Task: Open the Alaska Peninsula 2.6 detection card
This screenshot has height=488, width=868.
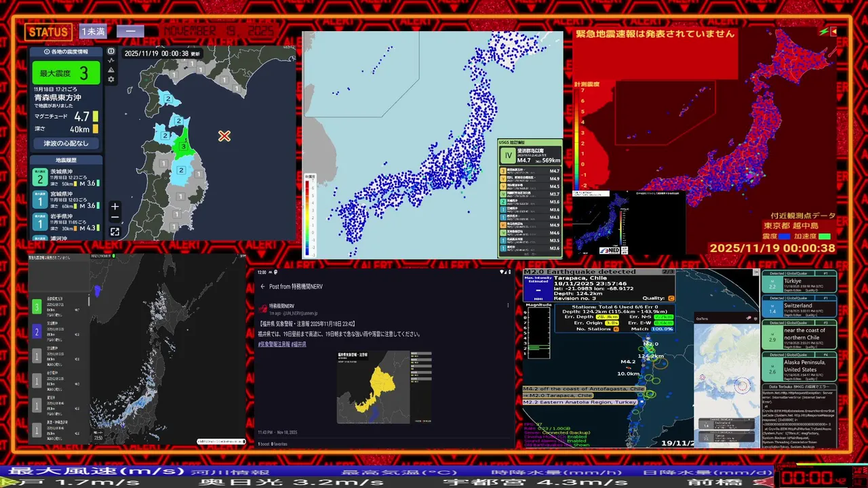Action: 800,366
